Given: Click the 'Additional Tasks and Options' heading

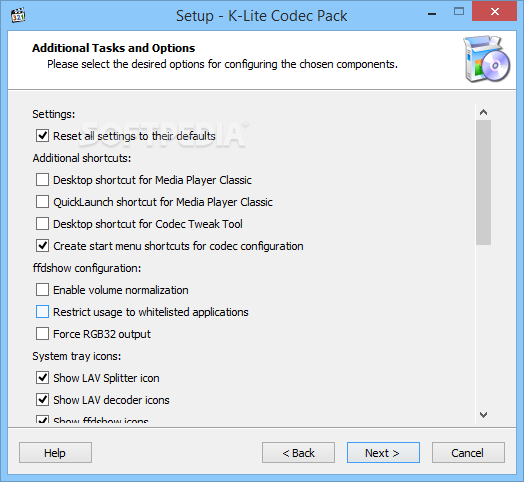Looking at the screenshot, I should [114, 48].
